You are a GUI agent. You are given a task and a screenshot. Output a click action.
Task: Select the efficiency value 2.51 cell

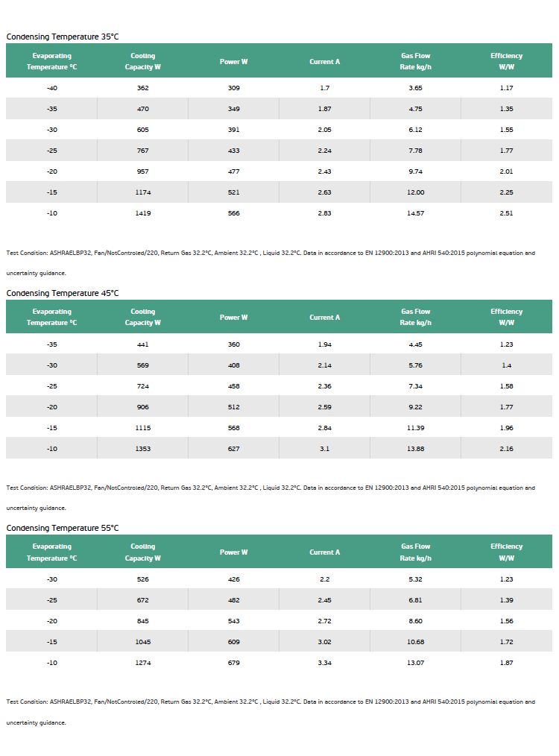coord(507,213)
